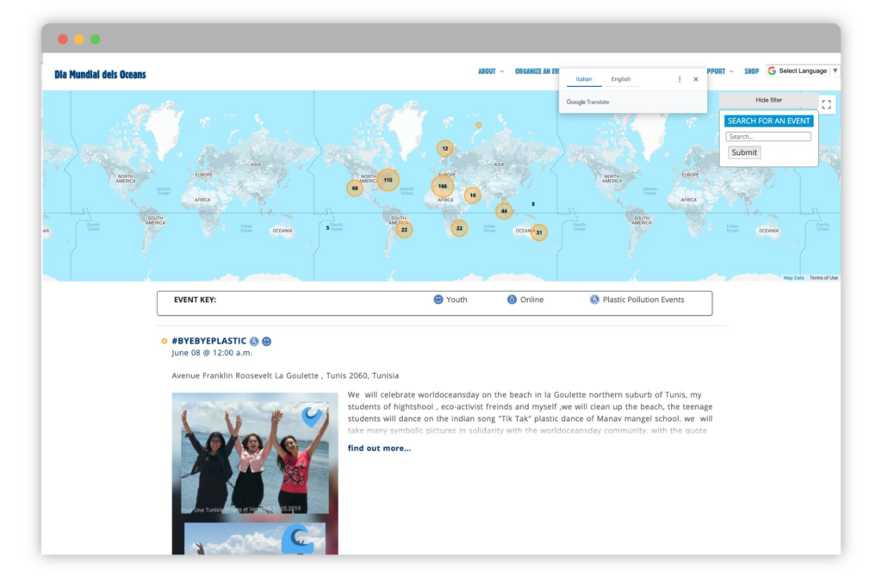Expand the partially hidden SUPPORT menu arrow
882x588 pixels.
click(731, 71)
